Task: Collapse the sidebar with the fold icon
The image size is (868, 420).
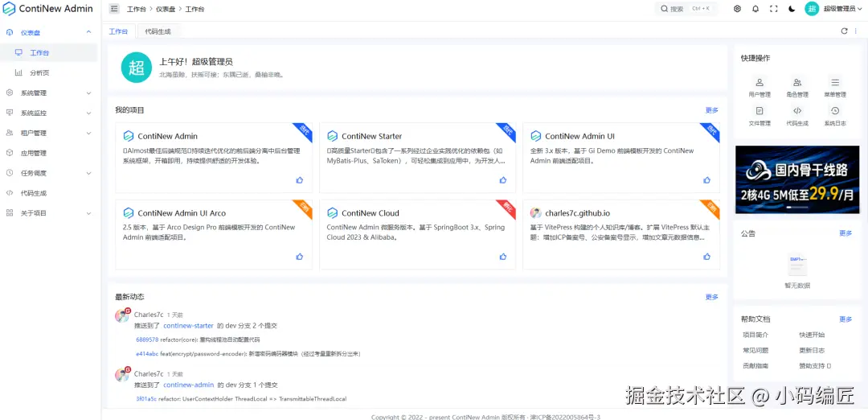Action: point(114,9)
